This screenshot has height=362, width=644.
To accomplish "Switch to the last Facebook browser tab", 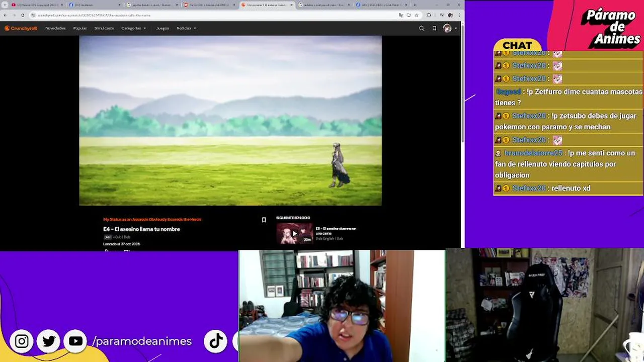I will 382,5.
